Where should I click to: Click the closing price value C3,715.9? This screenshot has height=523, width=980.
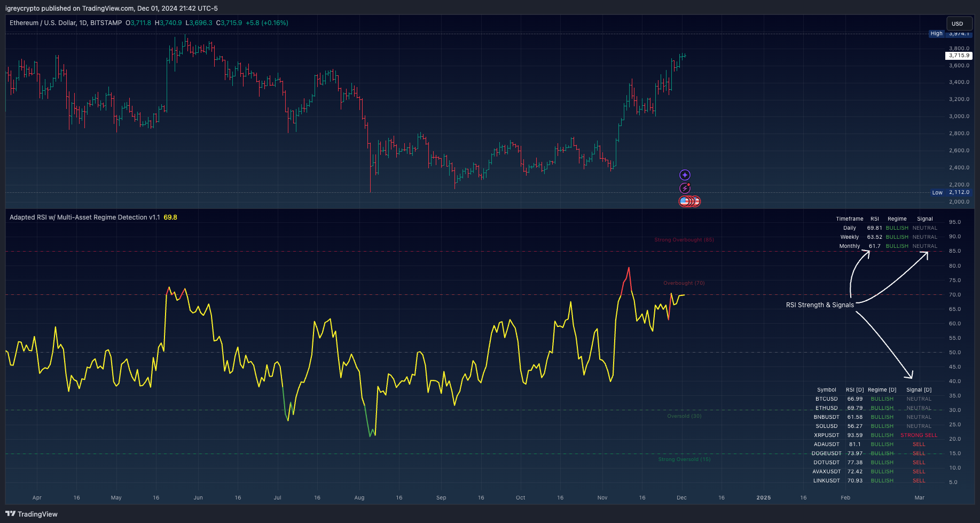pos(229,23)
